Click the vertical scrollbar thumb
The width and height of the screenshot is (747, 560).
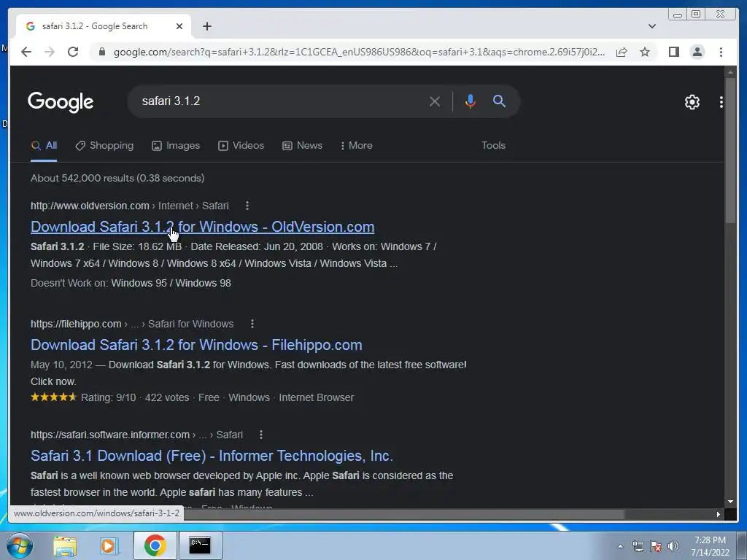(730, 149)
